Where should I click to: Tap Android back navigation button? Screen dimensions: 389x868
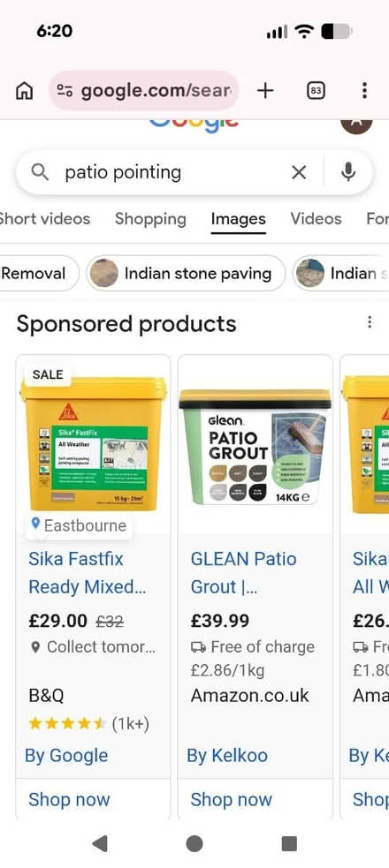(x=100, y=843)
